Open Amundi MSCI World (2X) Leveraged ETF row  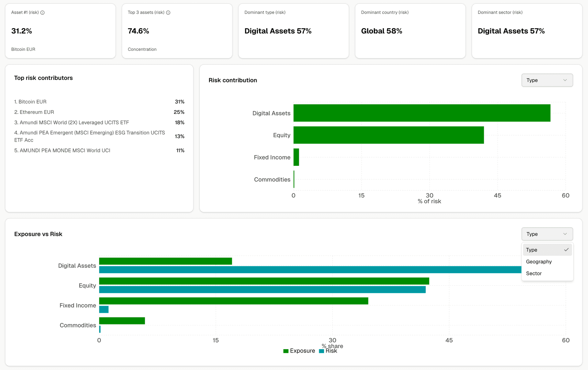(x=74, y=122)
